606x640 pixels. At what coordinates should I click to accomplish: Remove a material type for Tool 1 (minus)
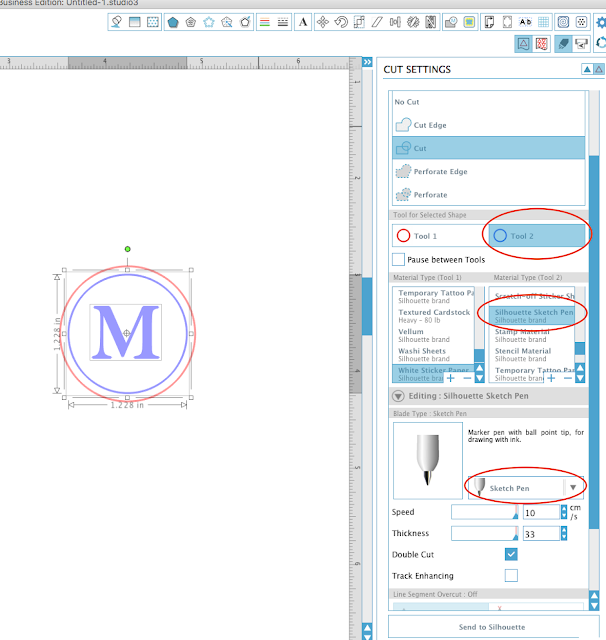point(467,378)
